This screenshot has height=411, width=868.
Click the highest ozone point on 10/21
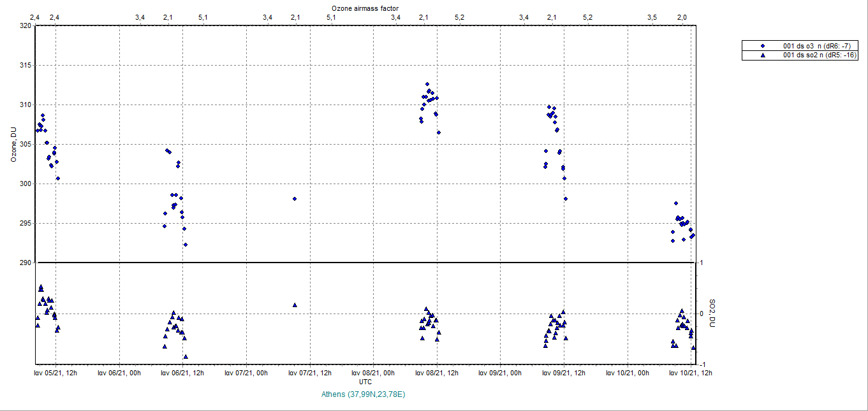tap(676, 203)
